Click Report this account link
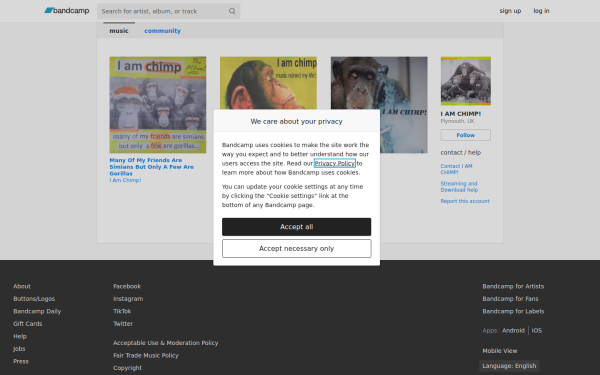Image resolution: width=600 pixels, height=375 pixels. point(465,201)
